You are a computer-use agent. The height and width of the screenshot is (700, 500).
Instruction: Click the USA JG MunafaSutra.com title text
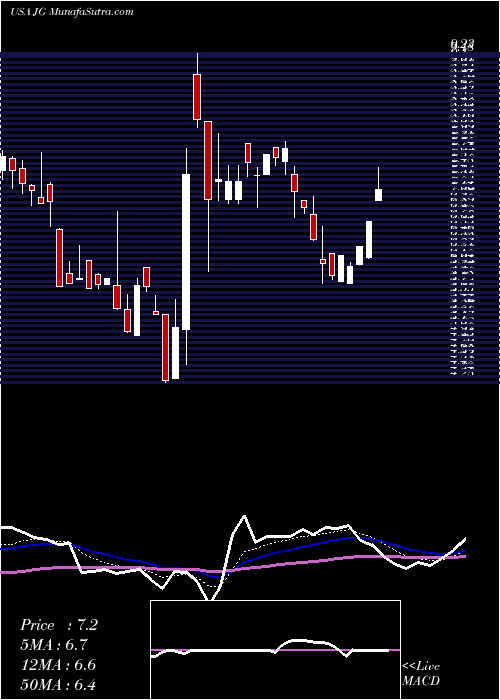click(71, 12)
